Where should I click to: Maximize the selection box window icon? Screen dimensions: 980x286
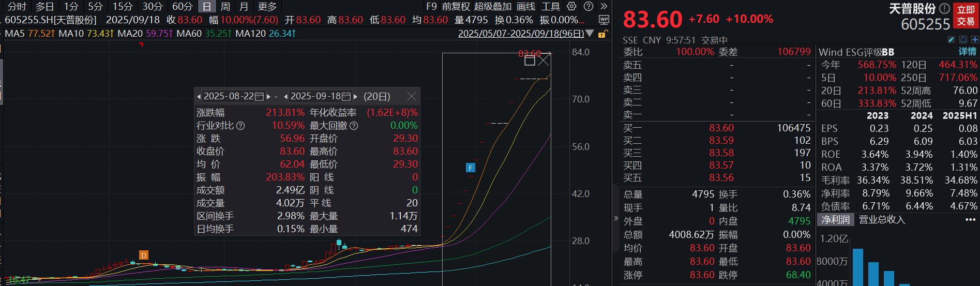(x=530, y=61)
